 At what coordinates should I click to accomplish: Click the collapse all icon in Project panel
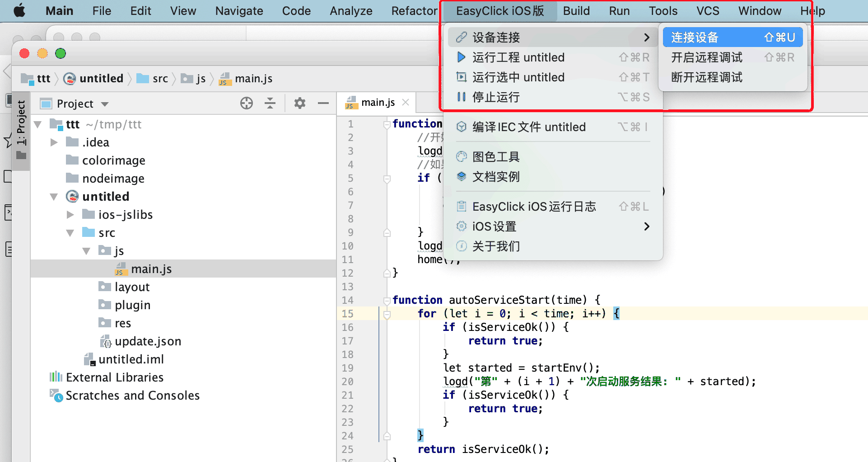point(270,103)
